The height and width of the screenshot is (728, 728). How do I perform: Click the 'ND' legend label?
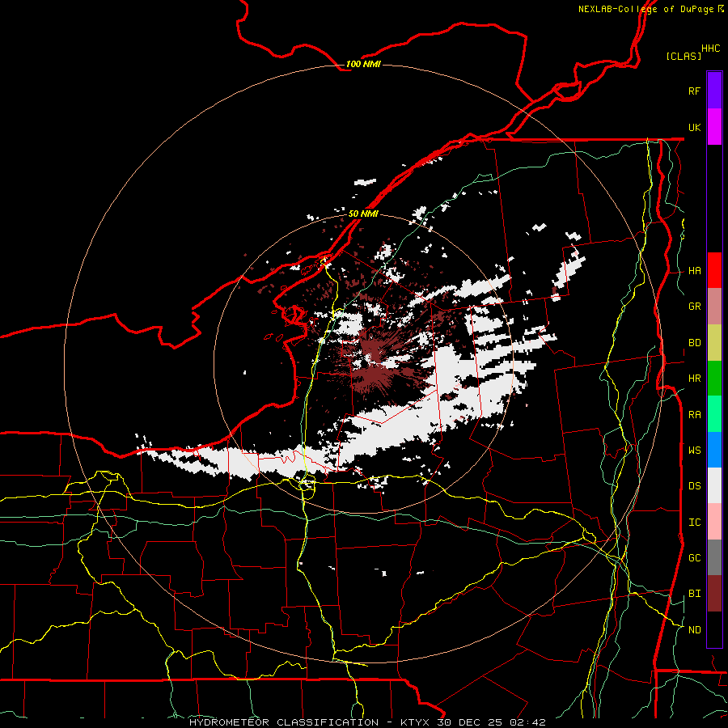click(695, 630)
